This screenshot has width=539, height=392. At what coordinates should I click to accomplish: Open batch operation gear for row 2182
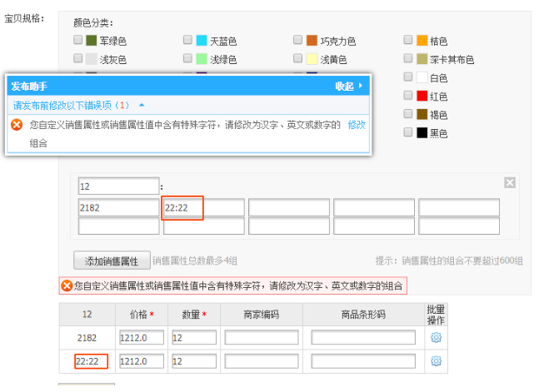436,337
